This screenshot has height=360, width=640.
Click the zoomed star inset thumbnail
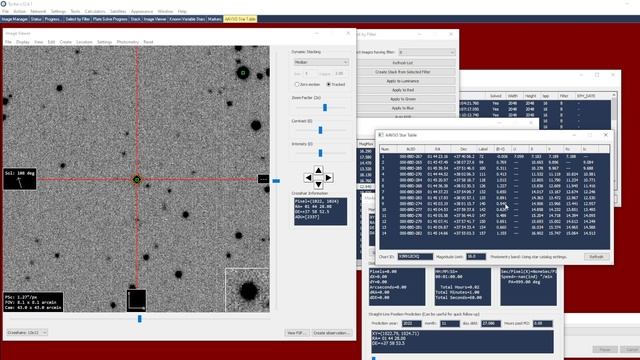(247, 290)
